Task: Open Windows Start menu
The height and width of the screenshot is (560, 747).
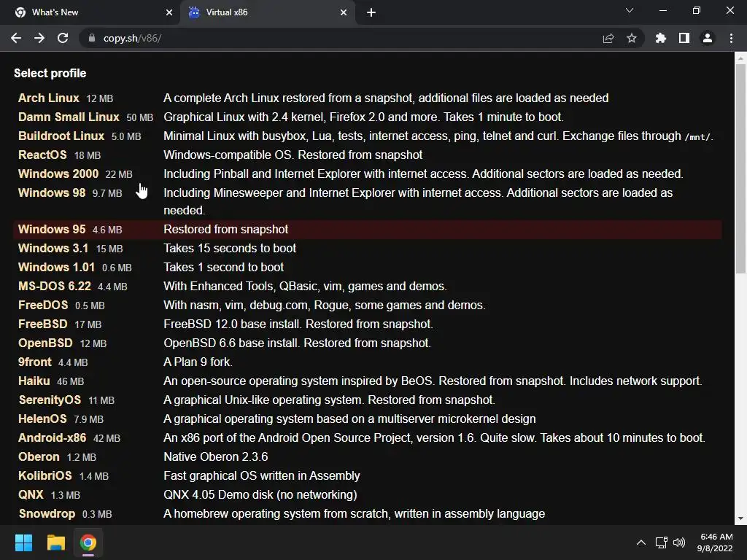Action: pyautogui.click(x=23, y=542)
